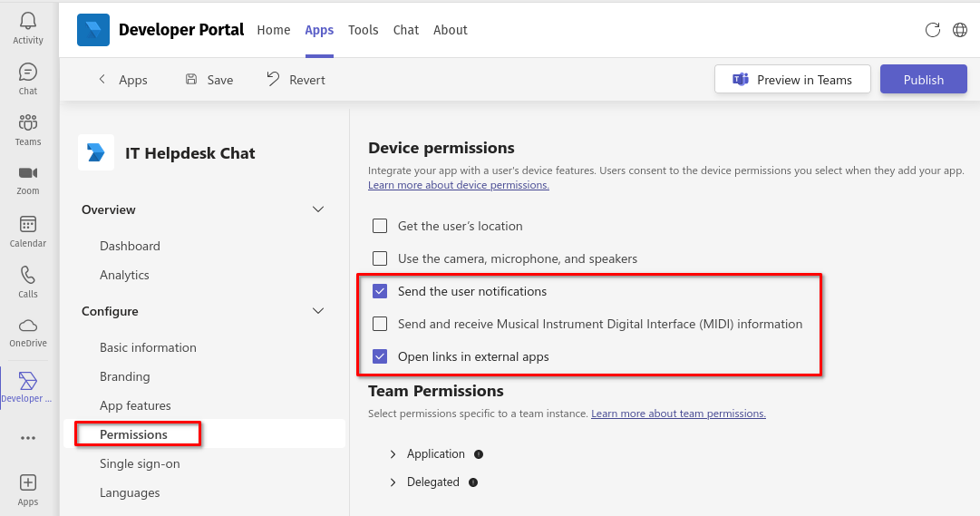Screen dimensions: 980x516
Task: Uncheck Send the user notifications
Action: tap(380, 291)
